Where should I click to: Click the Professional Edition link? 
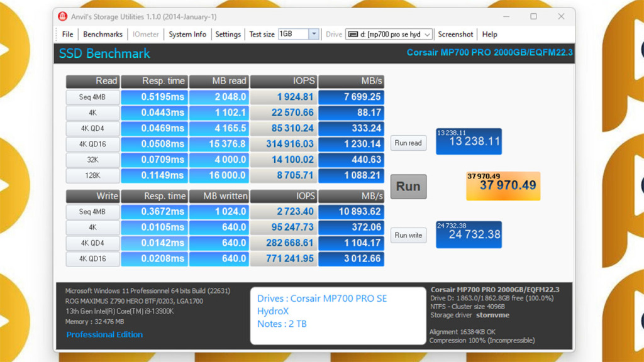[104, 334]
